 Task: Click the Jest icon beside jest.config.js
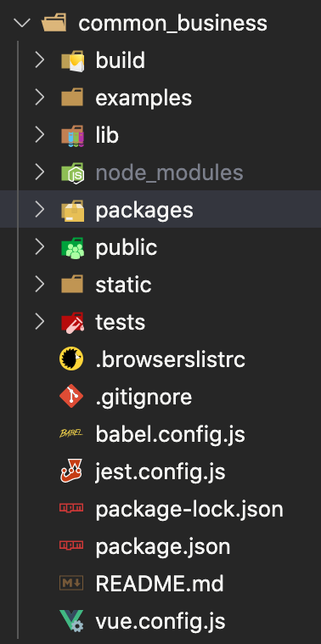click(x=71, y=471)
